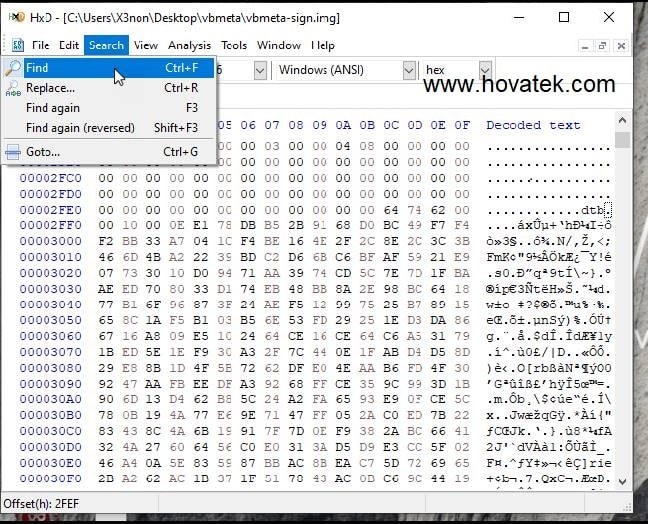Click byte E1 in row 00002FF0
Screen dimensions: 648x524
201,225
